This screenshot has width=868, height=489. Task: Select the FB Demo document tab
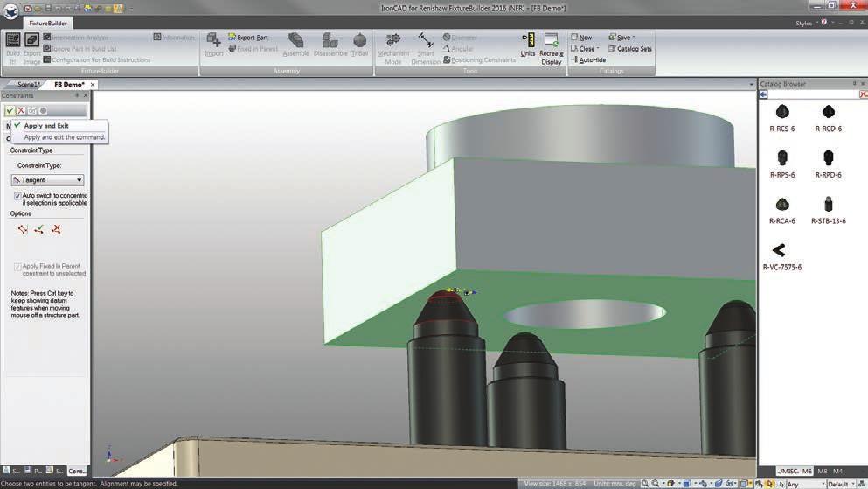click(x=69, y=85)
